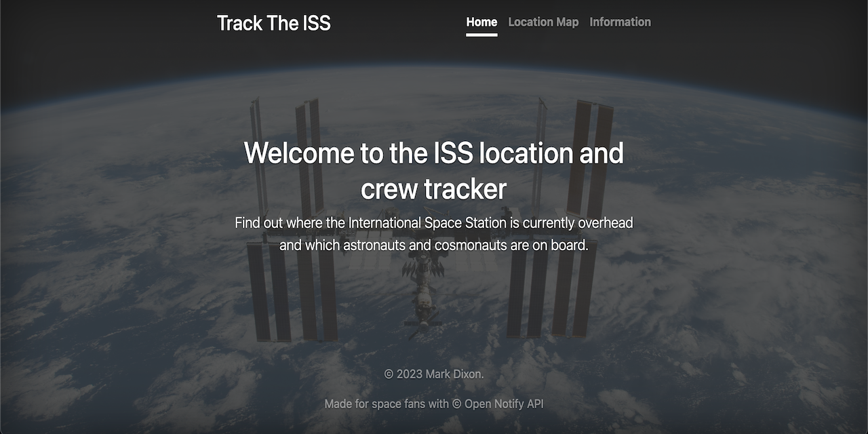Click 'Made for space fans' footer line
The width and height of the screenshot is (868, 434).
(434, 404)
